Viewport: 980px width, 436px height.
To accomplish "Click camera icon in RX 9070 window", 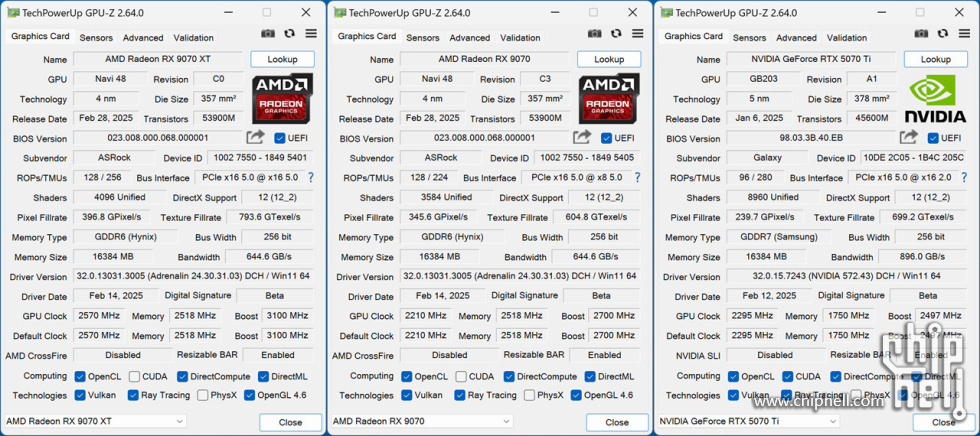I will point(594,34).
